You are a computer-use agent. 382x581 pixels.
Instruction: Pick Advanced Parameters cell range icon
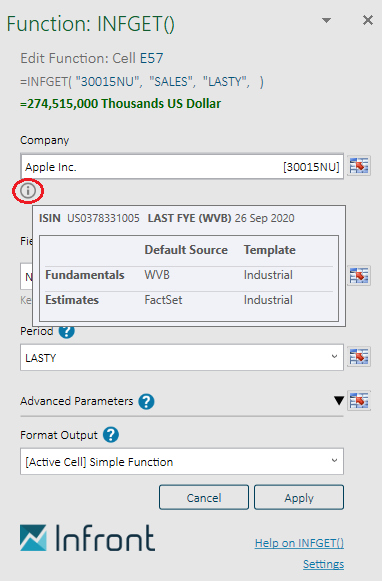click(359, 401)
